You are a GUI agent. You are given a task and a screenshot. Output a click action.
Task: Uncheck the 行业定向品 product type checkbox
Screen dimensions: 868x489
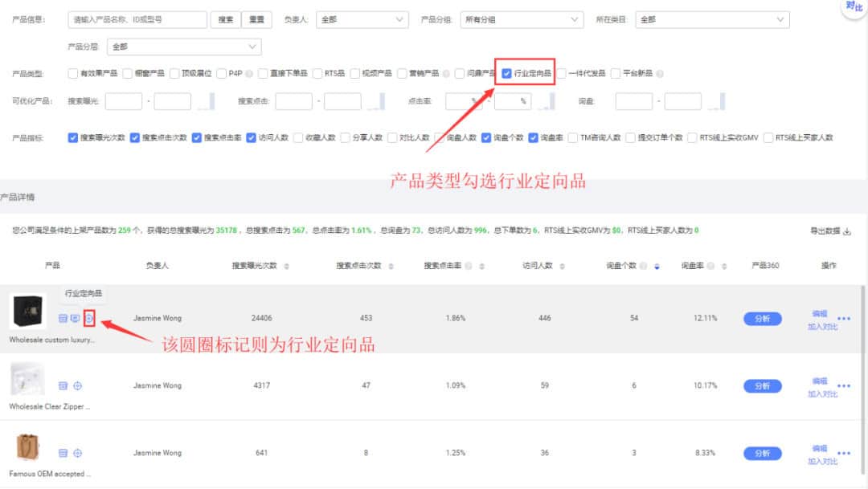click(506, 73)
